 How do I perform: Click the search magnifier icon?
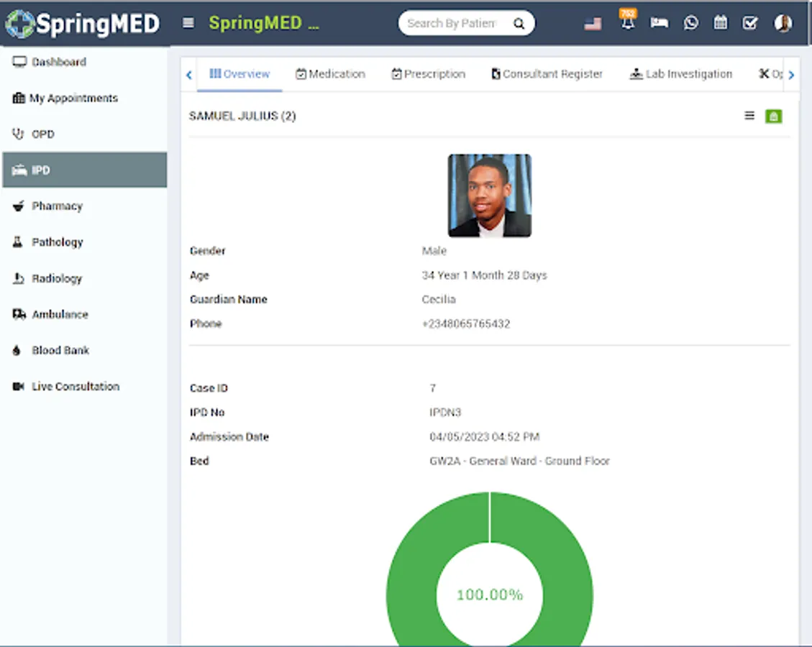point(519,23)
